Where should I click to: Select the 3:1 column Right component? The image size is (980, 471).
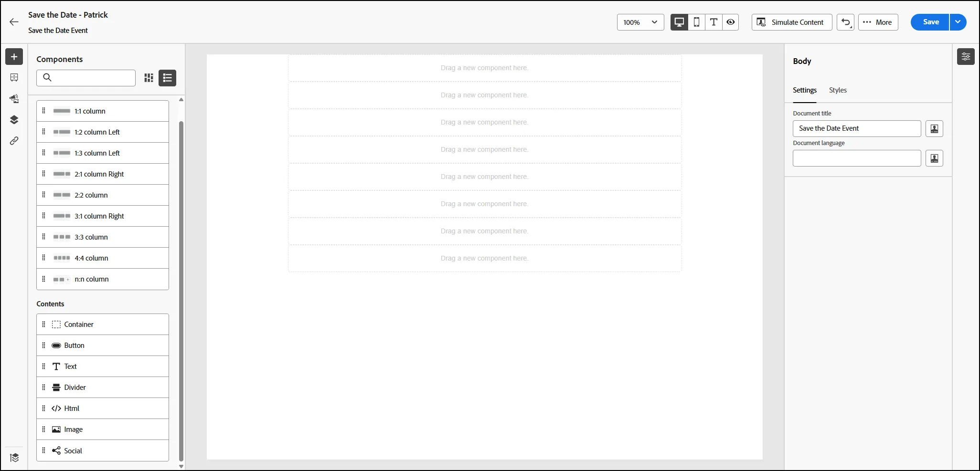(x=103, y=216)
